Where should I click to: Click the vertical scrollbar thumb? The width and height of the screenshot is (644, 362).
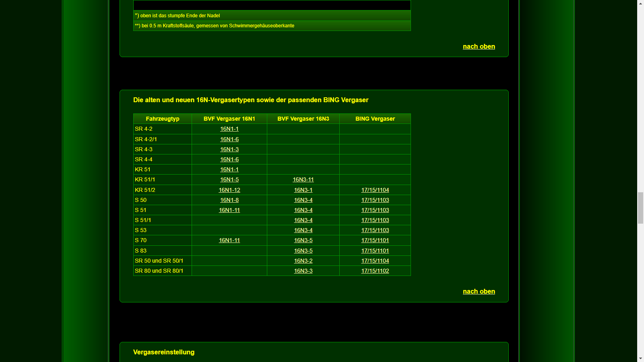click(640, 208)
